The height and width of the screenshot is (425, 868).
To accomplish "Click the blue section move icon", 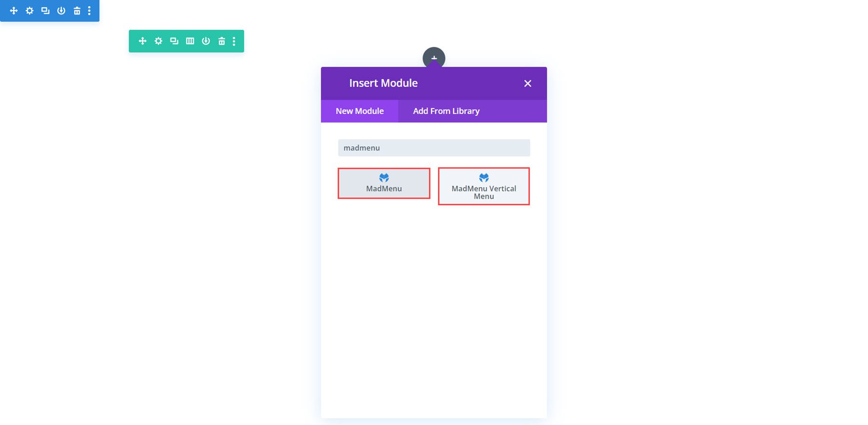I will (14, 11).
